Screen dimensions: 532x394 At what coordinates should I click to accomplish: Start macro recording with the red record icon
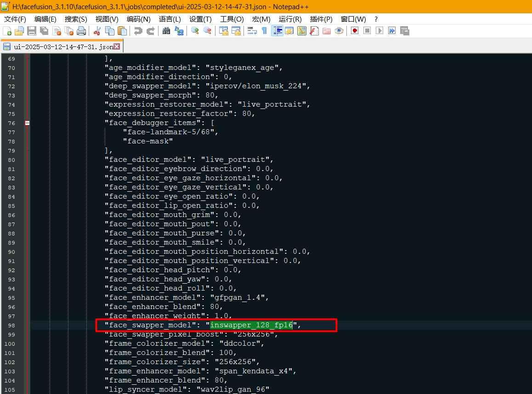coord(355,31)
